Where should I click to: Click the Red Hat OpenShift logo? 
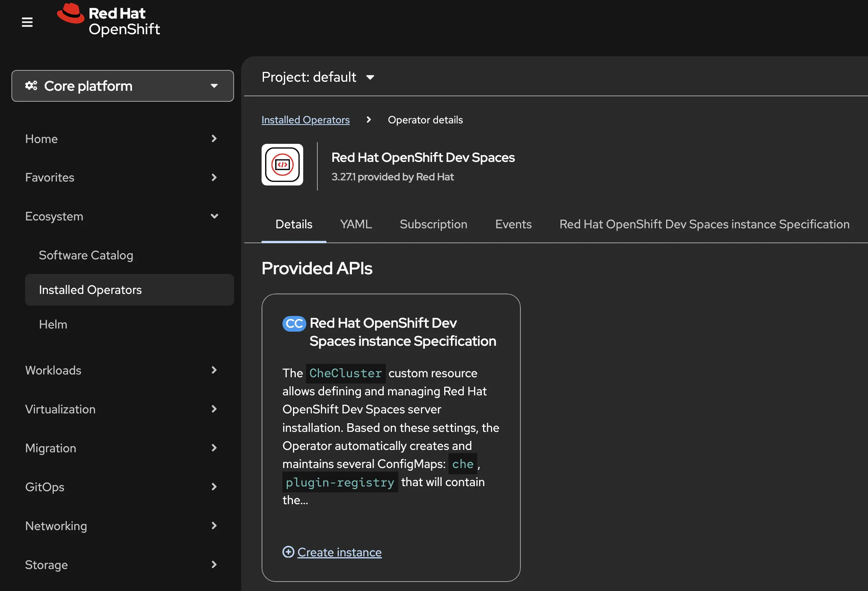(108, 20)
